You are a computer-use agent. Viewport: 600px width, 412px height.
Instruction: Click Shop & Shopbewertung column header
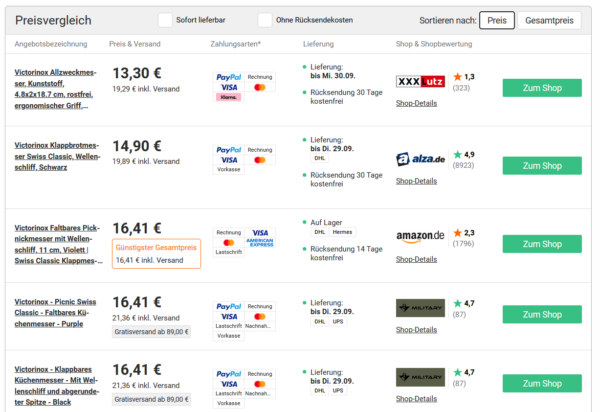434,44
